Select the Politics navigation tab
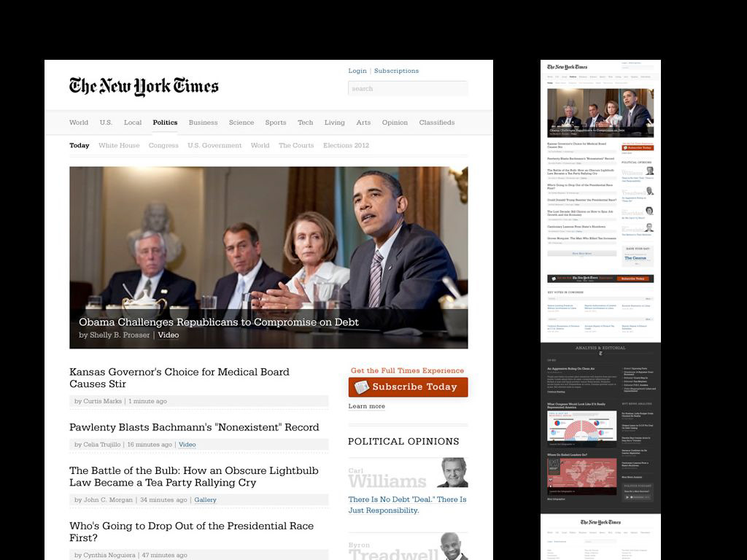The image size is (747, 560). [165, 122]
